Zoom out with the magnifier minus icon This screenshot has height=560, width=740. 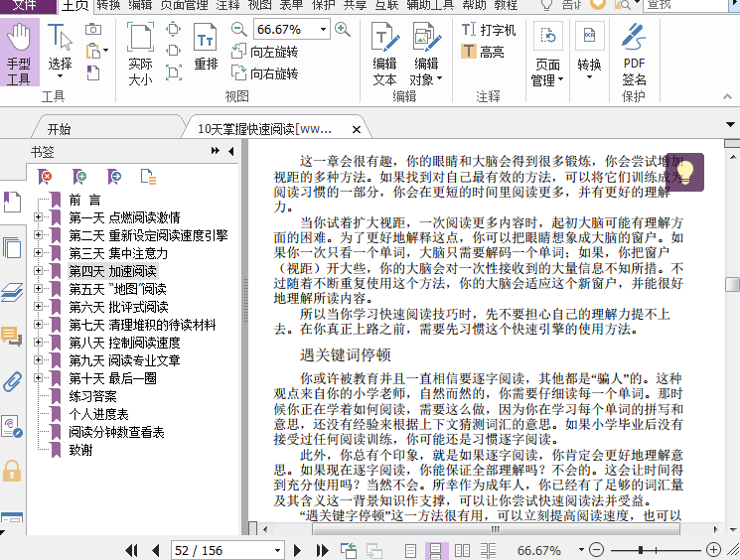coord(238,29)
